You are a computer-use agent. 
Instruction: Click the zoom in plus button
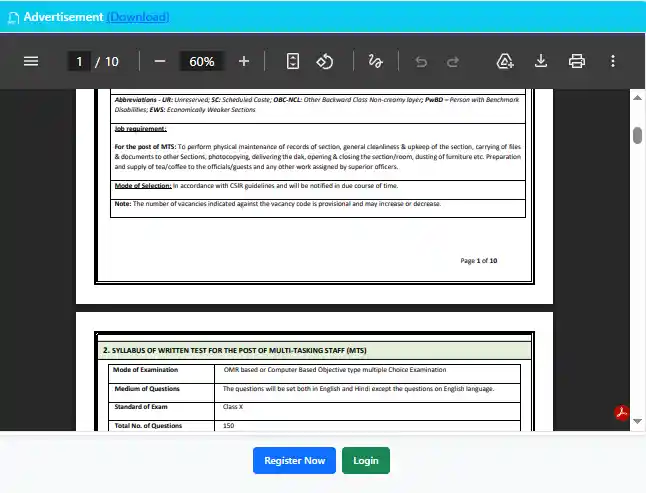pyautogui.click(x=244, y=61)
